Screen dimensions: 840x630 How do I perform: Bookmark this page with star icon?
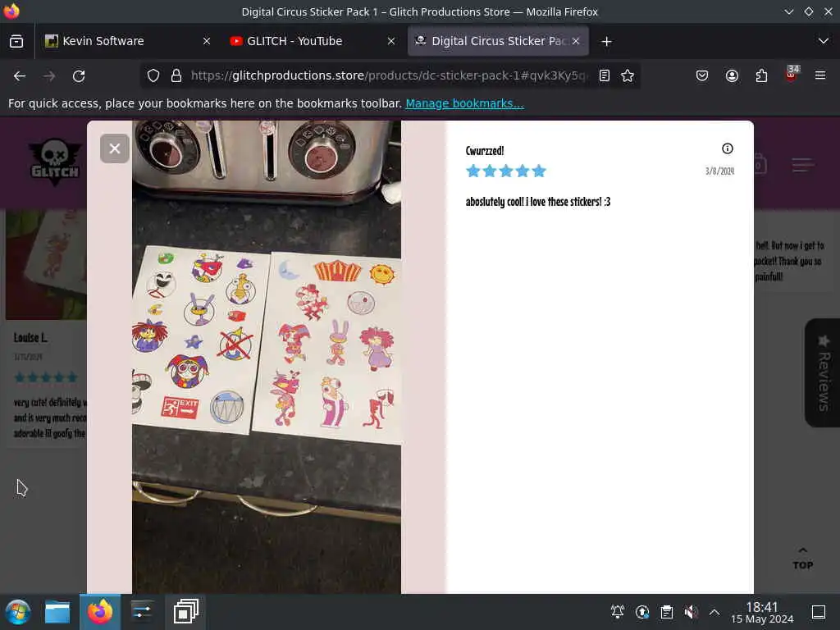point(628,75)
